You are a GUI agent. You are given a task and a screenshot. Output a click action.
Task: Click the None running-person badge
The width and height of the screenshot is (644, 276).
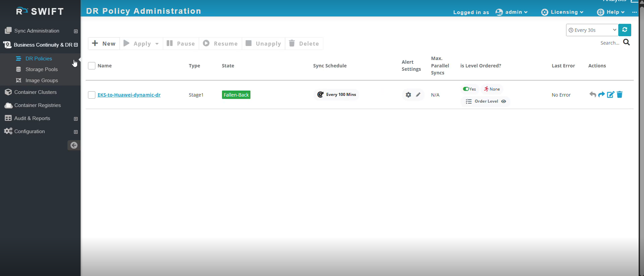(x=492, y=89)
